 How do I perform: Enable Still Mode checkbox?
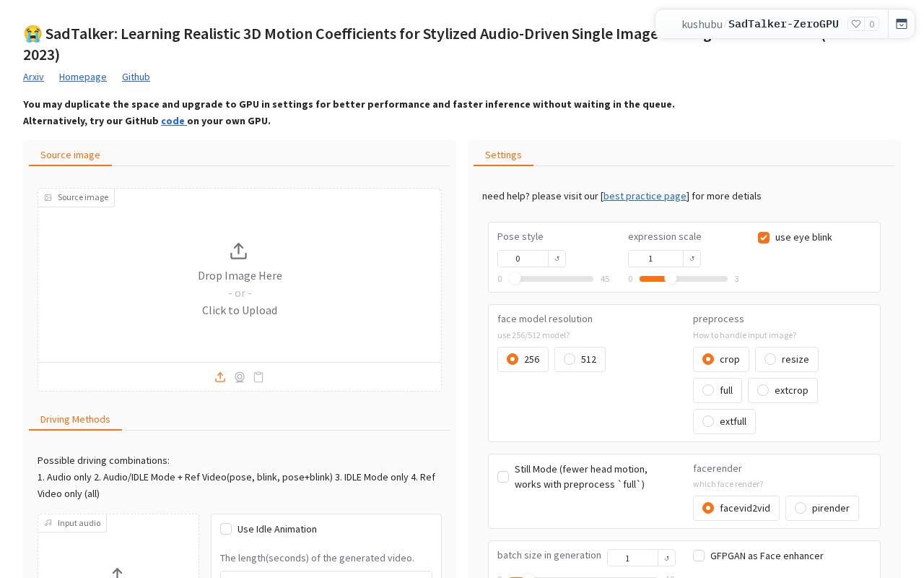pos(503,477)
